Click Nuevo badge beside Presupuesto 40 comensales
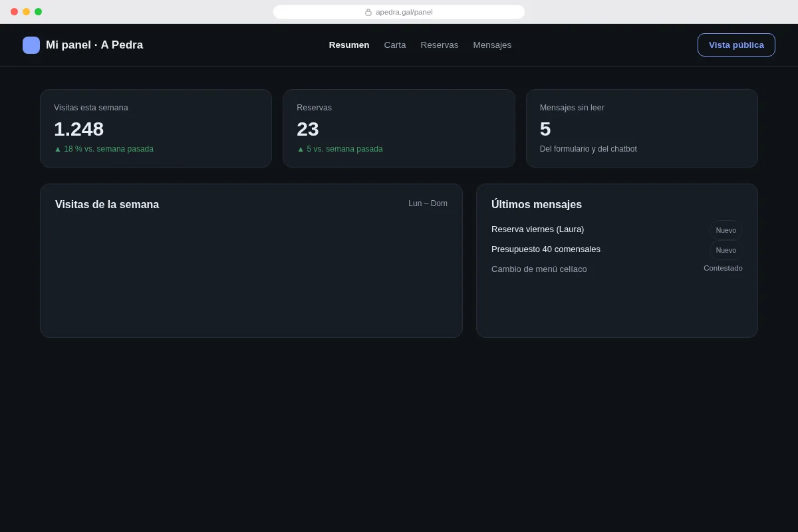The height and width of the screenshot is (532, 798). 726,250
